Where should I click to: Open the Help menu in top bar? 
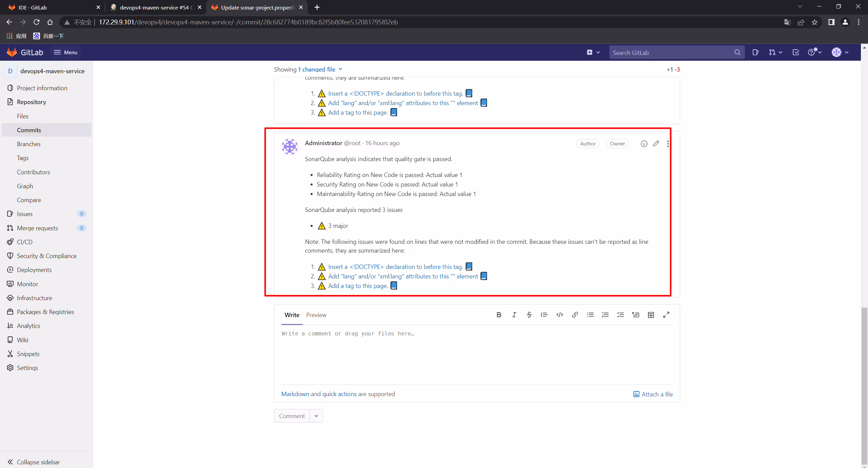(814, 52)
